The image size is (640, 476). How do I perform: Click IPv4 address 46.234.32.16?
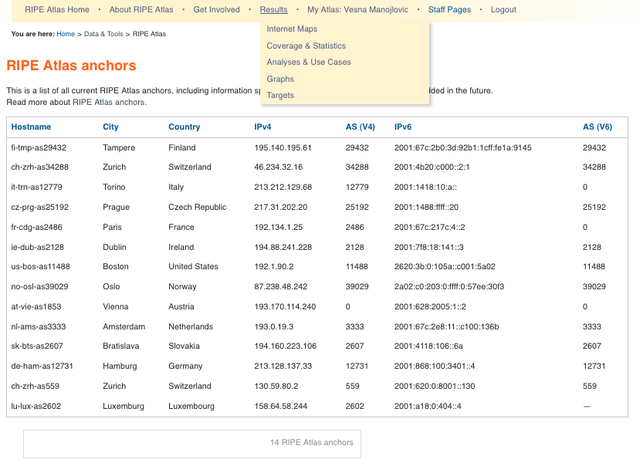pos(278,167)
